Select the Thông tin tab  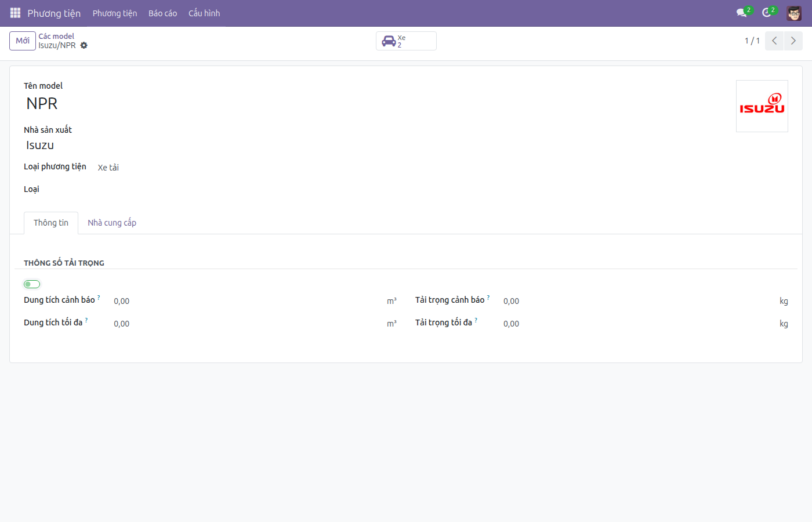tap(51, 223)
